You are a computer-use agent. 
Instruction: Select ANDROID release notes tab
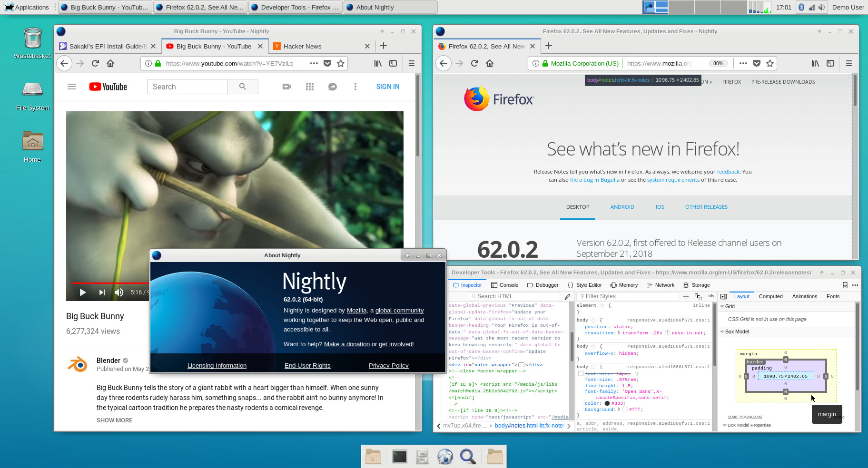pos(622,207)
